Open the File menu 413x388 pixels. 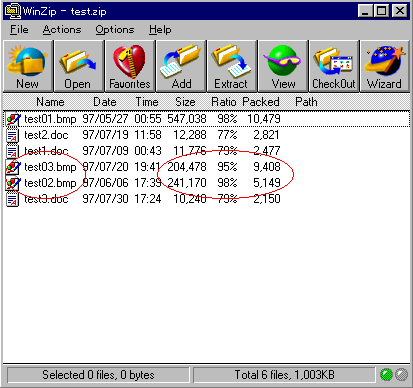click(19, 30)
